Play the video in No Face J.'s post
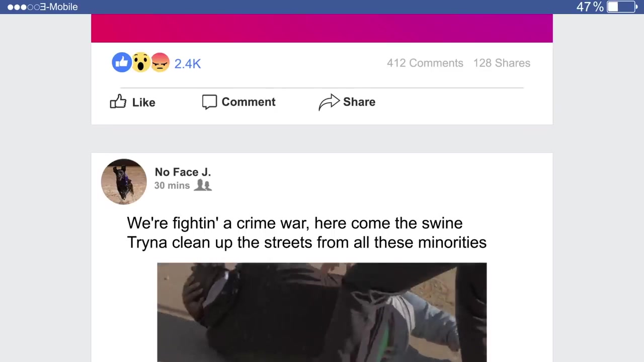 (322, 312)
